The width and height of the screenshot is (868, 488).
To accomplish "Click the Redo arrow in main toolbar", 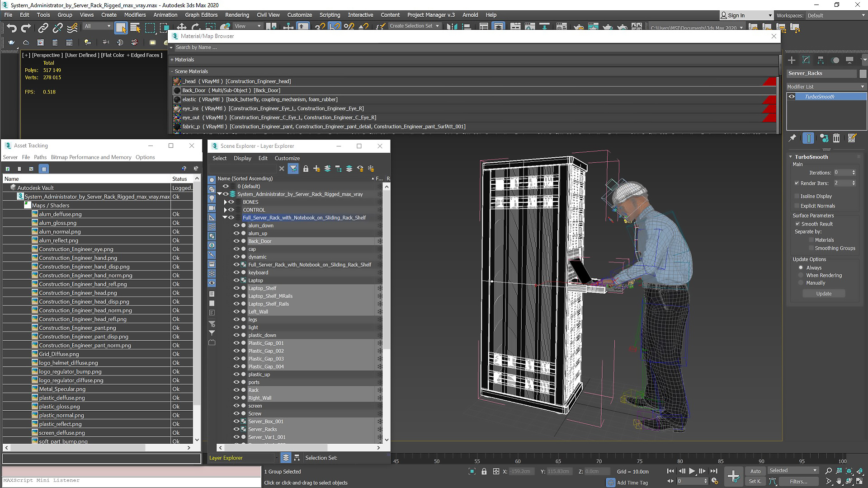I will [26, 28].
